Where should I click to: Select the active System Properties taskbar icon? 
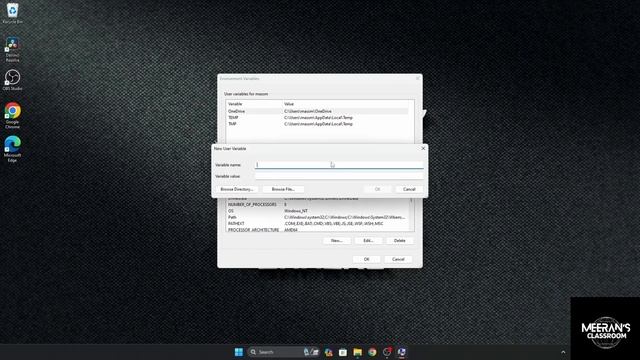pyautogui.click(x=402, y=352)
